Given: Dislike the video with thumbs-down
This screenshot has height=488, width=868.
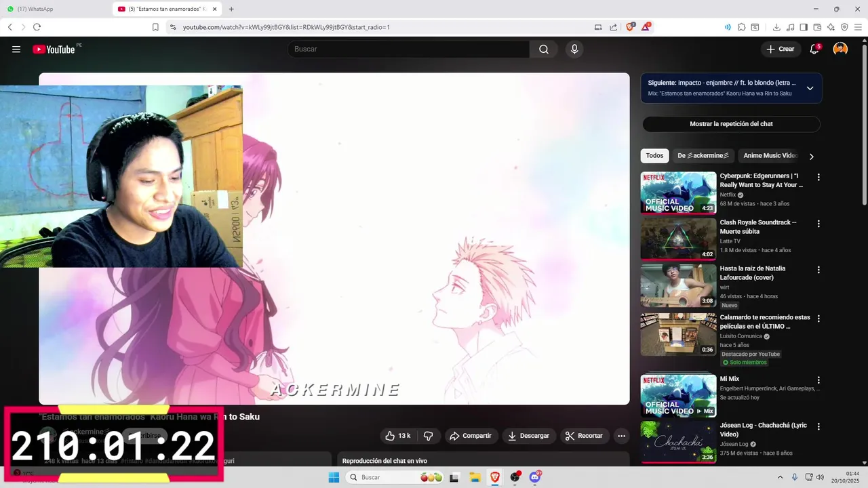Looking at the screenshot, I should [x=429, y=436].
